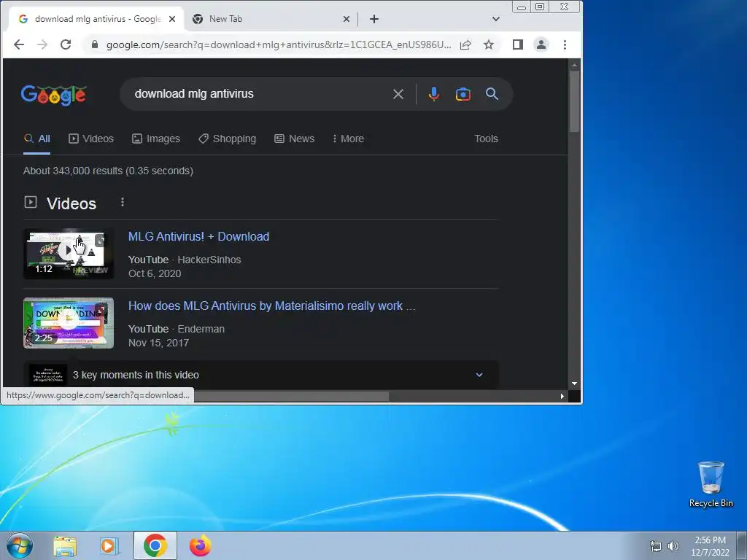747x560 pixels.
Task: Go back to the previous page
Action: pyautogui.click(x=18, y=44)
